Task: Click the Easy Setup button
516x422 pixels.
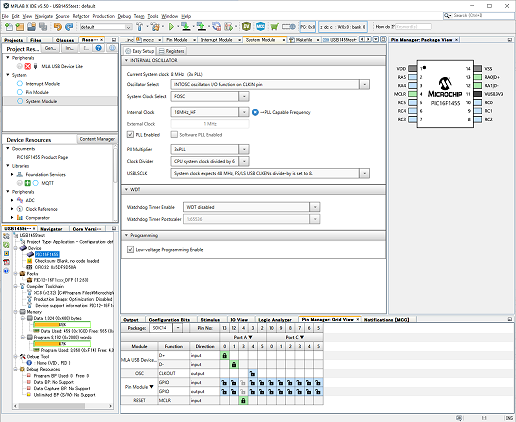Action: [139, 51]
